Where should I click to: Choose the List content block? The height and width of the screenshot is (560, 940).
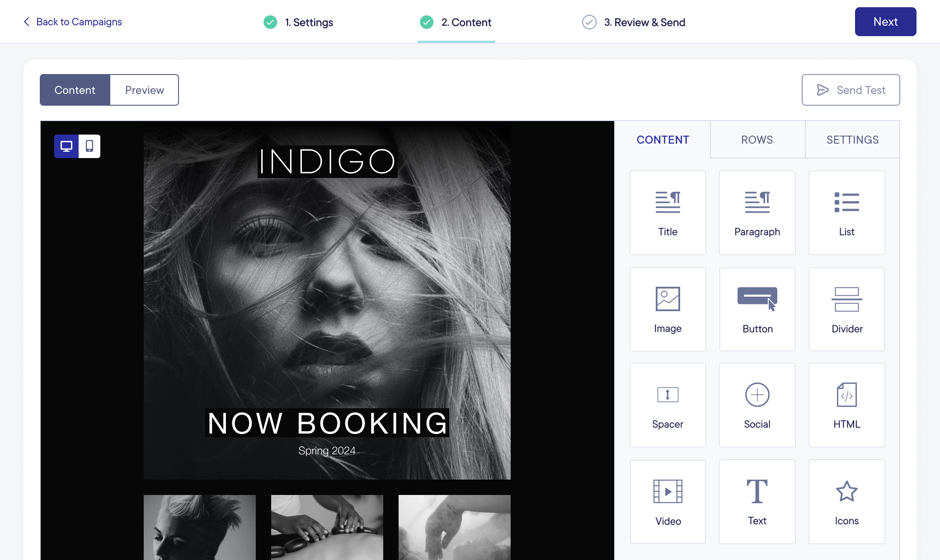[846, 212]
